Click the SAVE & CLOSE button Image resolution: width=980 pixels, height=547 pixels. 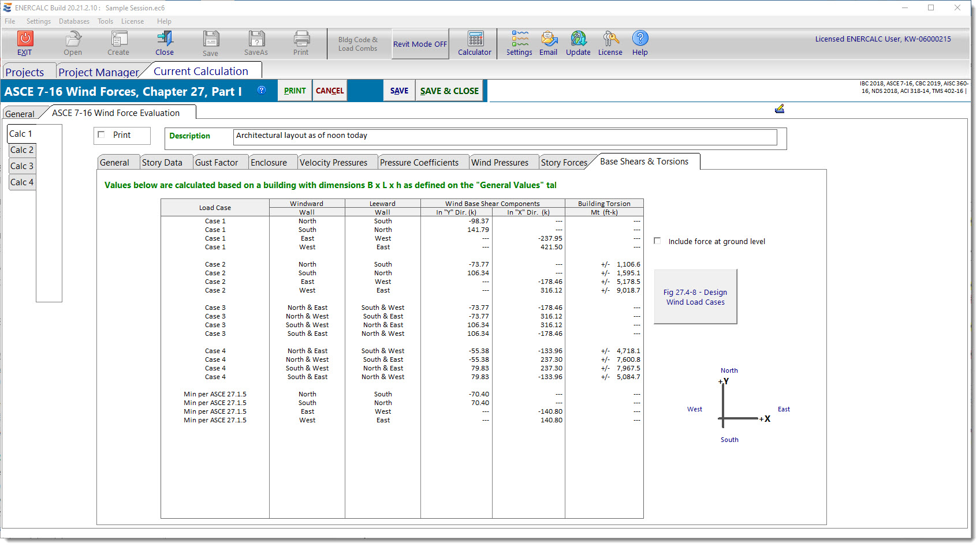pyautogui.click(x=449, y=91)
